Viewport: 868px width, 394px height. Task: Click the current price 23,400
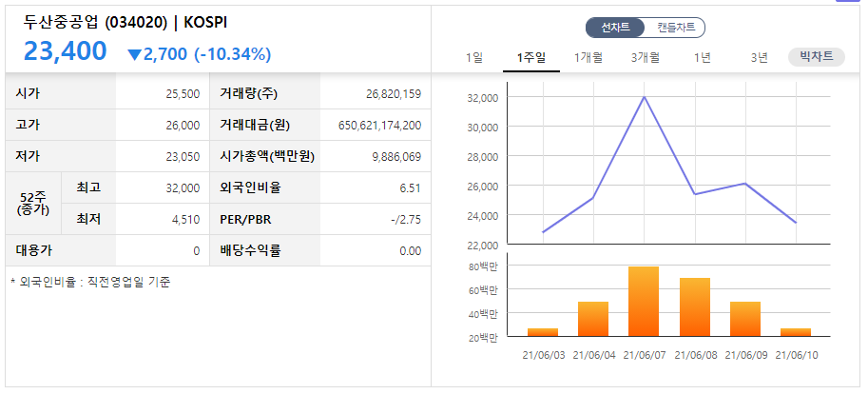click(x=65, y=51)
